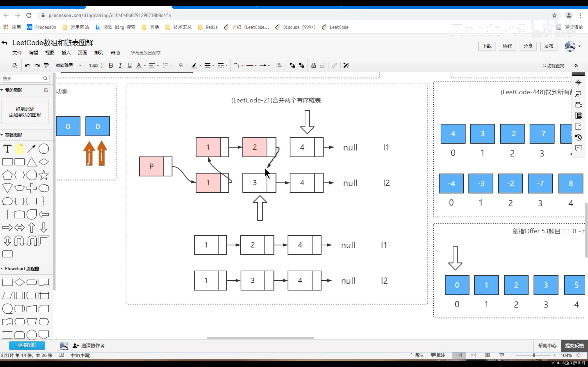The width and height of the screenshot is (588, 367).
Task: Click the 更多图形 button
Action: click(27, 345)
